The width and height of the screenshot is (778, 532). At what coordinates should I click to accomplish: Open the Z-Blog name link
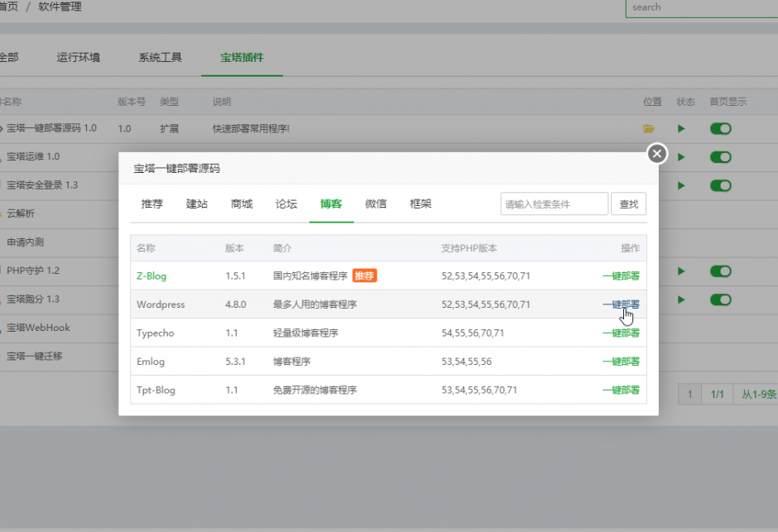point(151,276)
